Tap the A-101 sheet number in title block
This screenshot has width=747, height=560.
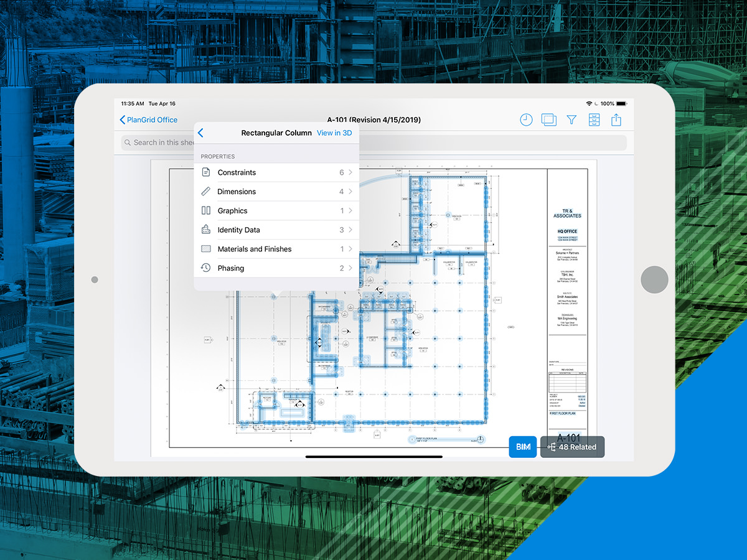coord(568,437)
